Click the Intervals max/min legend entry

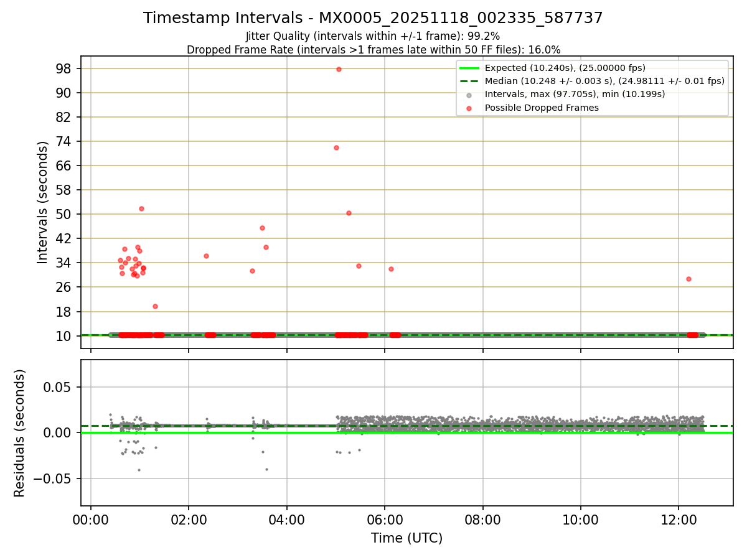coord(566,94)
